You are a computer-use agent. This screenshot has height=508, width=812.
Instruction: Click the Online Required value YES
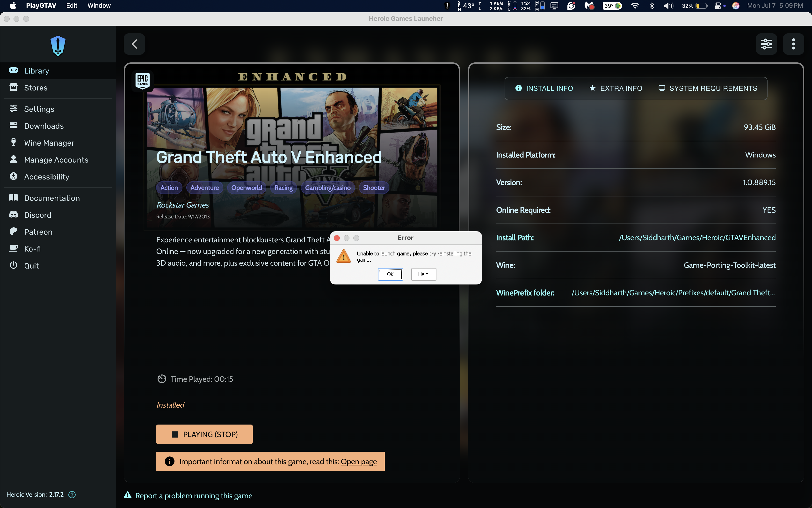(769, 210)
